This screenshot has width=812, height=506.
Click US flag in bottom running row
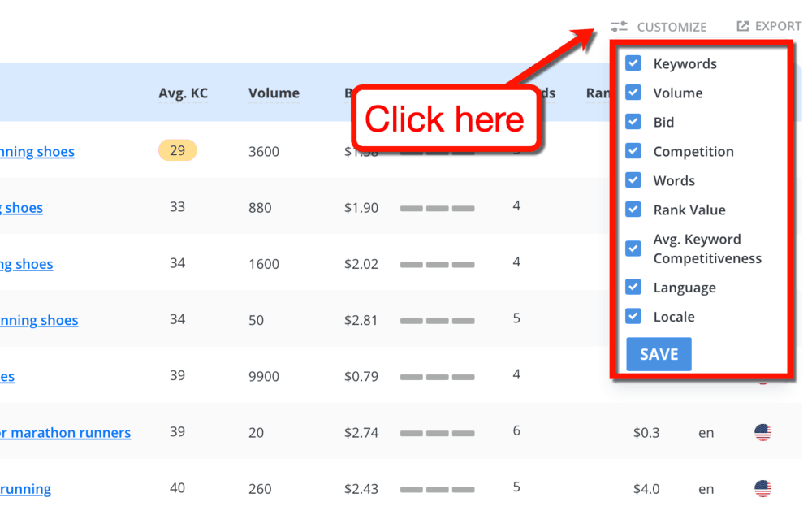[x=762, y=489]
